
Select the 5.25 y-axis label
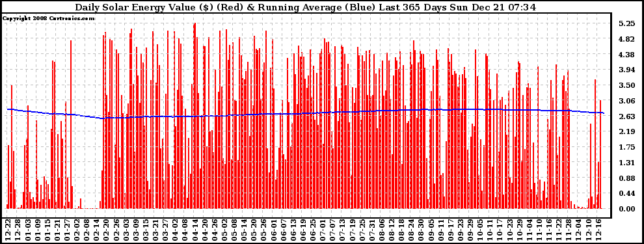coord(626,24)
